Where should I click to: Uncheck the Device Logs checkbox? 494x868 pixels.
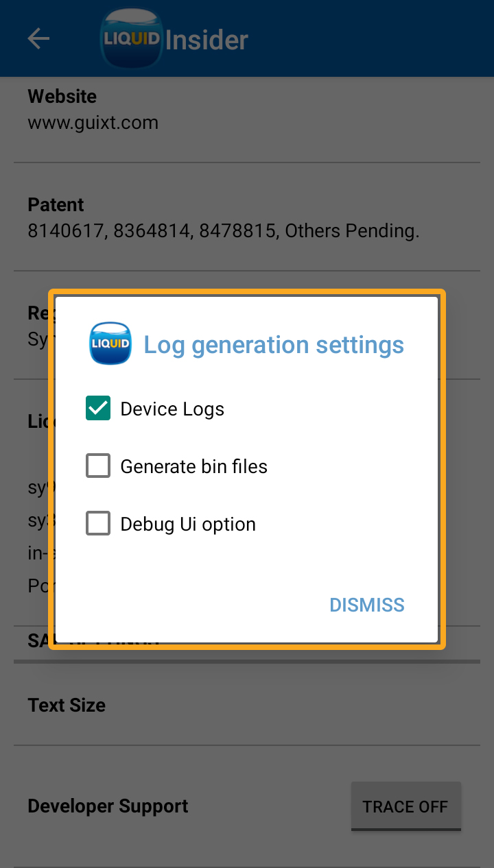98,409
